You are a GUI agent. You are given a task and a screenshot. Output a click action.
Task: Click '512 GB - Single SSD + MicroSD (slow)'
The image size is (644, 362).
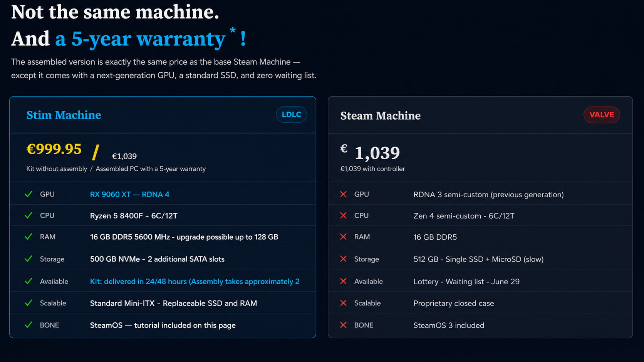click(x=478, y=259)
